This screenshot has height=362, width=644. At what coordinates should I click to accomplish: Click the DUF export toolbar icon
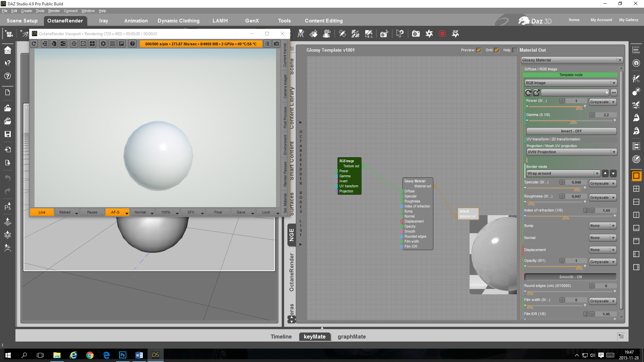[455, 34]
